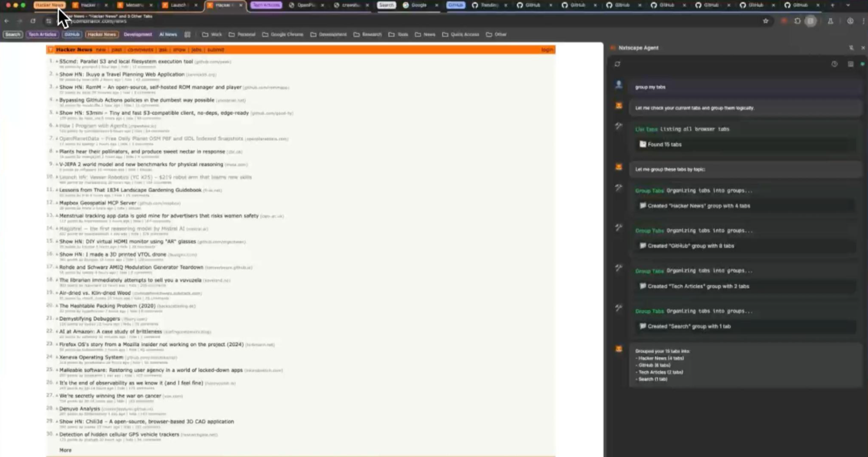The height and width of the screenshot is (457, 868).
Task: Expand the tab search dropdown arrow
Action: tap(848, 5)
